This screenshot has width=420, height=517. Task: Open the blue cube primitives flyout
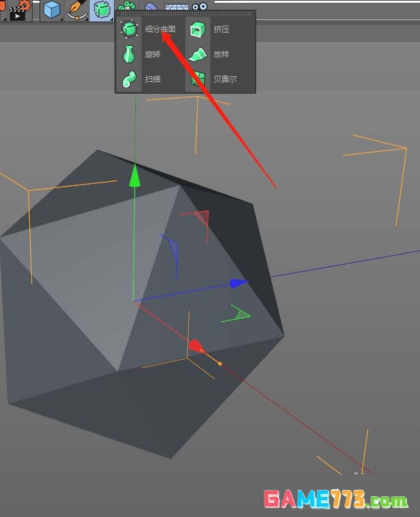[52, 9]
